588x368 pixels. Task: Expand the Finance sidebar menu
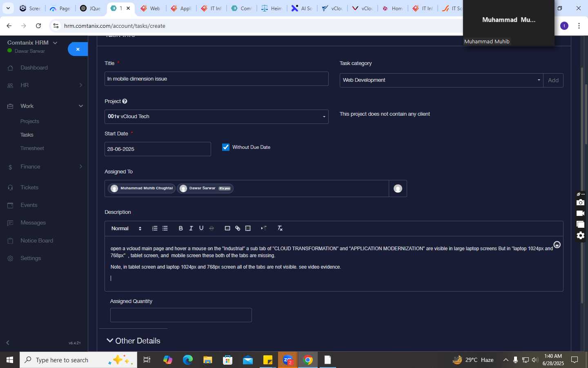pos(45,167)
